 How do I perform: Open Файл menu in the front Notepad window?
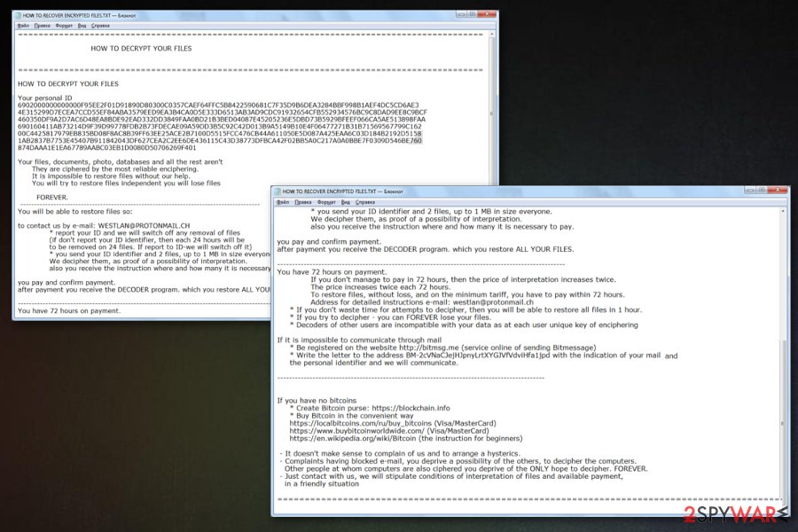coord(283,202)
